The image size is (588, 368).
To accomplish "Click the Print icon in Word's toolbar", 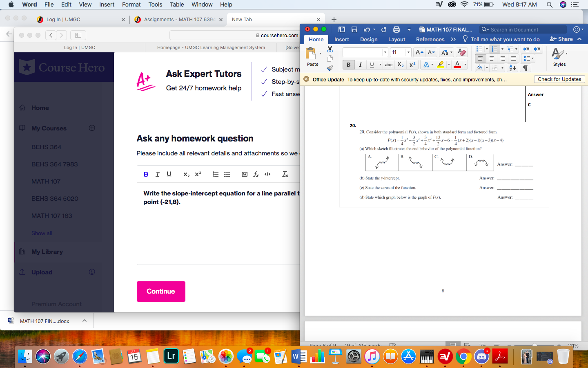I will (396, 29).
